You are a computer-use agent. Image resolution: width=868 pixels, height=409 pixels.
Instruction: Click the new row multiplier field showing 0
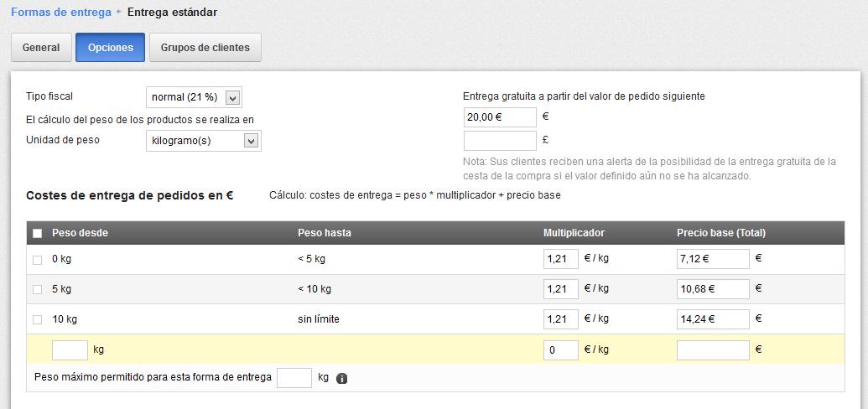point(560,349)
